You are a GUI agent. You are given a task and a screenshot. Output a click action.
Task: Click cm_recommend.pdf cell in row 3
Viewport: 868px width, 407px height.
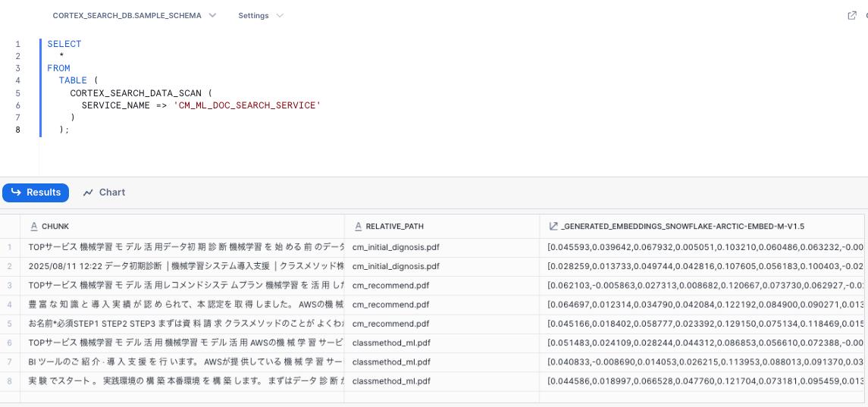(x=442, y=286)
